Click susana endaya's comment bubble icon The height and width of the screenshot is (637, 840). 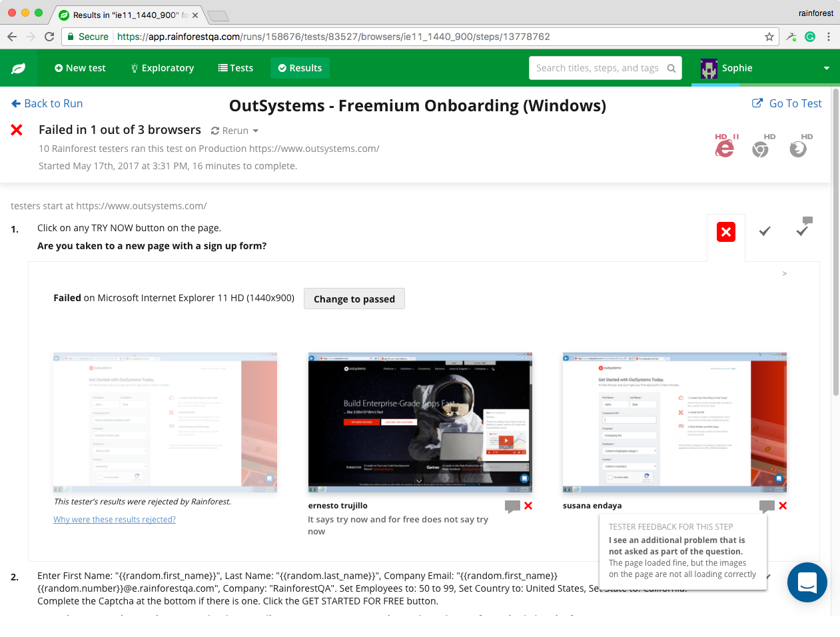(767, 506)
